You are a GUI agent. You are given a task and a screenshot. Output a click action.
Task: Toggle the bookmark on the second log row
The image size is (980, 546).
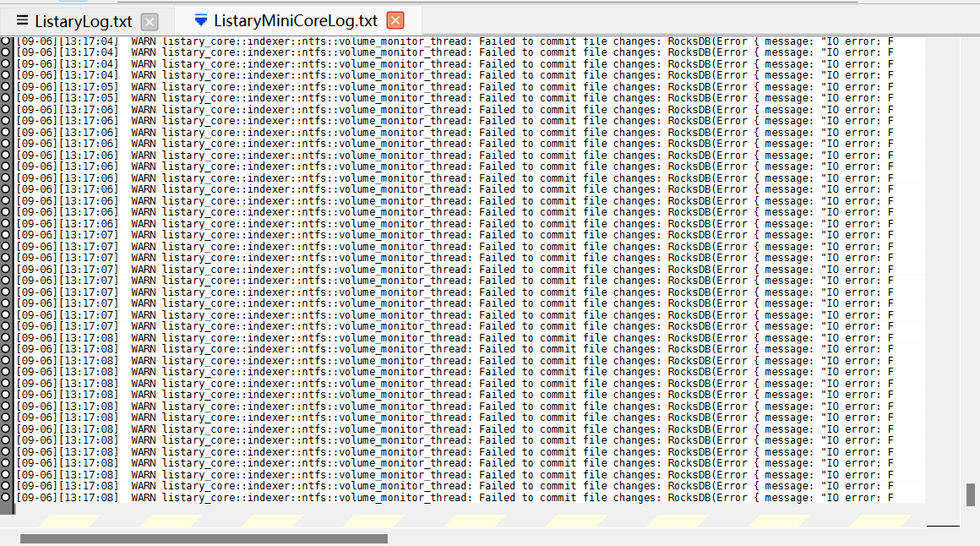tap(6, 52)
